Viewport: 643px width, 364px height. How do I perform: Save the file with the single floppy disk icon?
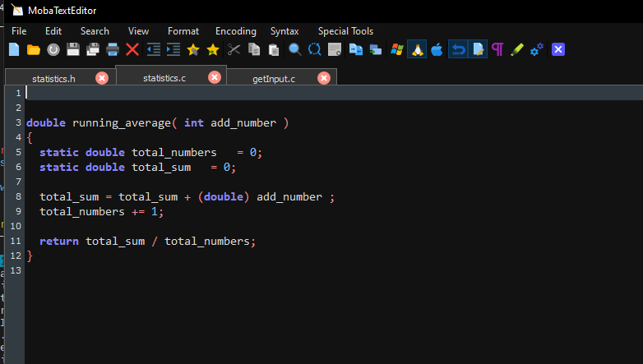coord(73,49)
